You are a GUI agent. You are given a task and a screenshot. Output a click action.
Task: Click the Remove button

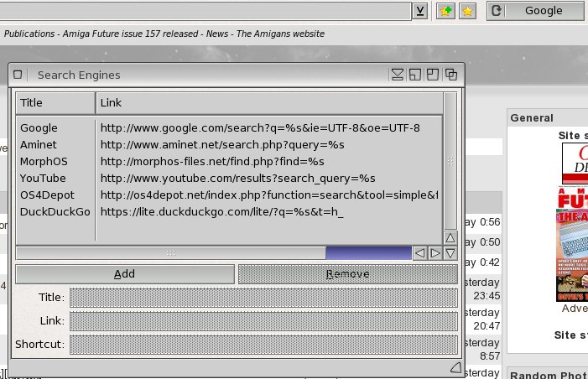tap(348, 274)
